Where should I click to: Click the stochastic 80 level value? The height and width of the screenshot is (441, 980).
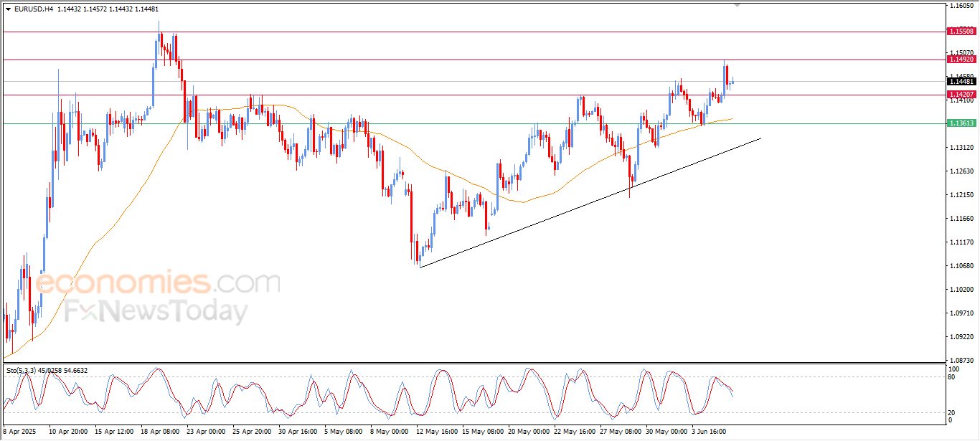click(951, 376)
